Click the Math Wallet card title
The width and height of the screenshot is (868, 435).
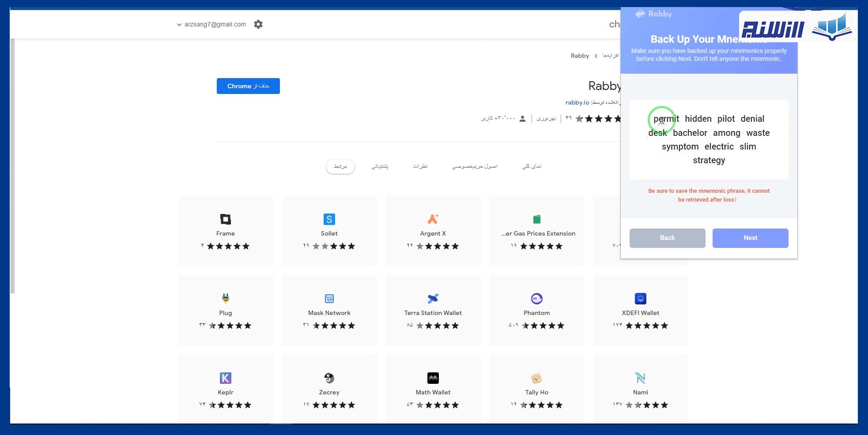click(x=433, y=392)
